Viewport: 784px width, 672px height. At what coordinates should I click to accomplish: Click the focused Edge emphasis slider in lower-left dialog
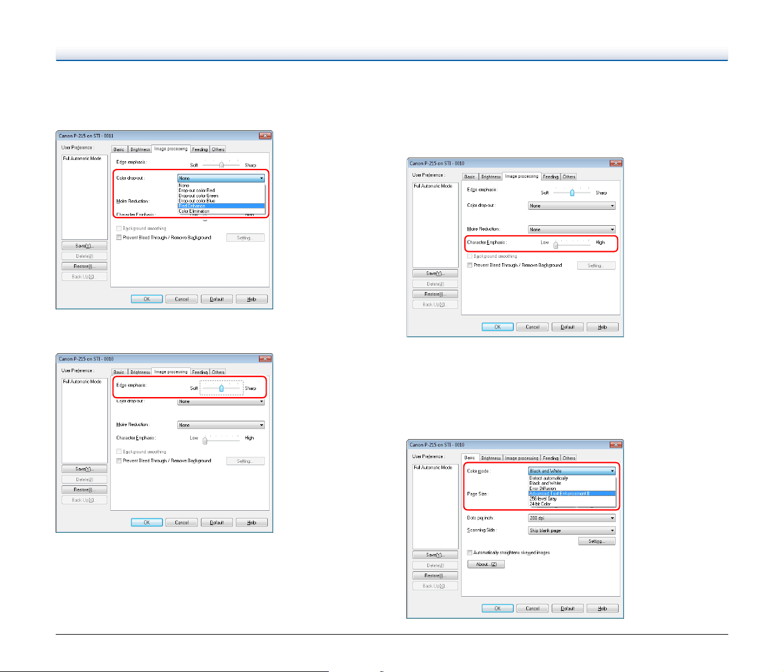coord(221,388)
